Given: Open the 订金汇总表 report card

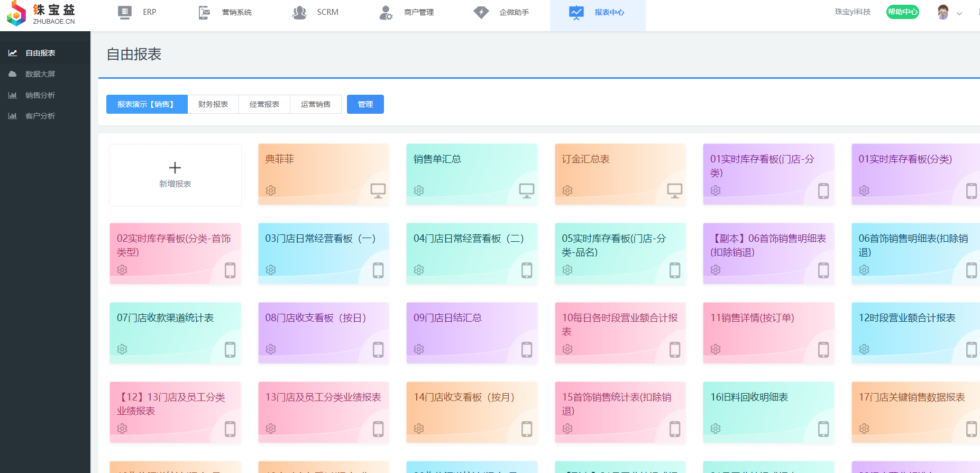Looking at the screenshot, I should coord(620,175).
